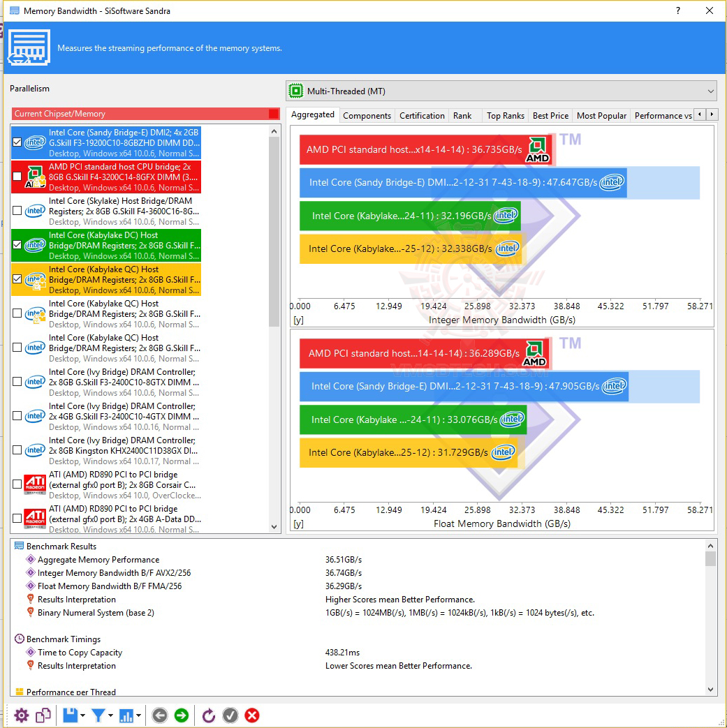Check the ATI RD890 2x 8GB Corsair checkbox
This screenshot has width=727, height=728.
[17, 484]
